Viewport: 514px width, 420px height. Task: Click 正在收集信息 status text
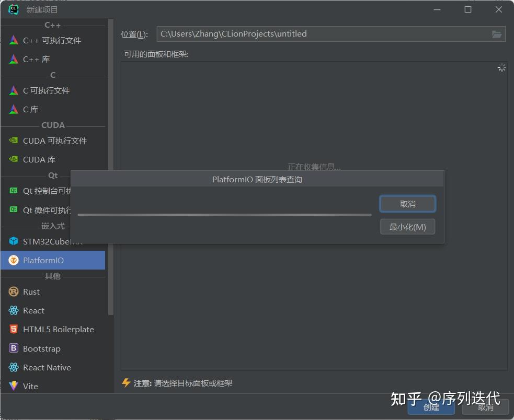click(314, 167)
